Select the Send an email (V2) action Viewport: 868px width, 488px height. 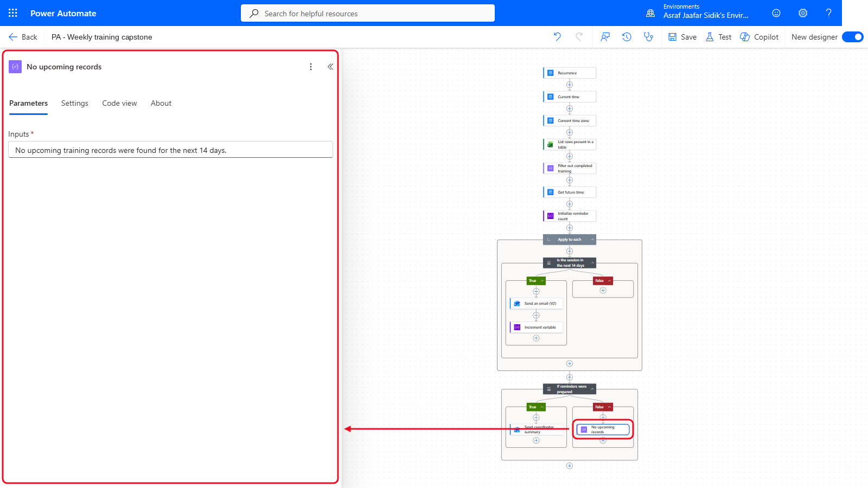tap(536, 304)
